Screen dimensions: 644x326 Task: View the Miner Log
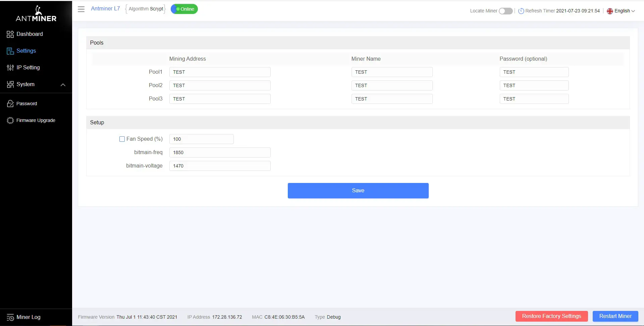[x=29, y=317]
